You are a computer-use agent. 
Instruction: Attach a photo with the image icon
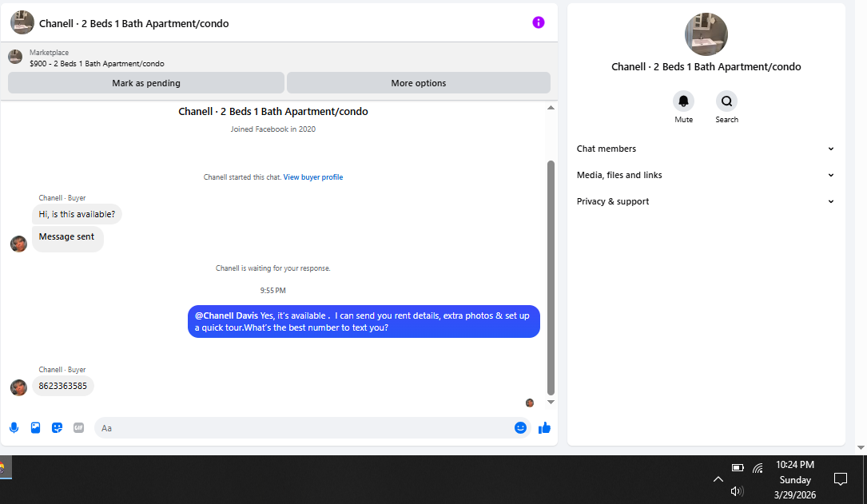click(x=35, y=428)
